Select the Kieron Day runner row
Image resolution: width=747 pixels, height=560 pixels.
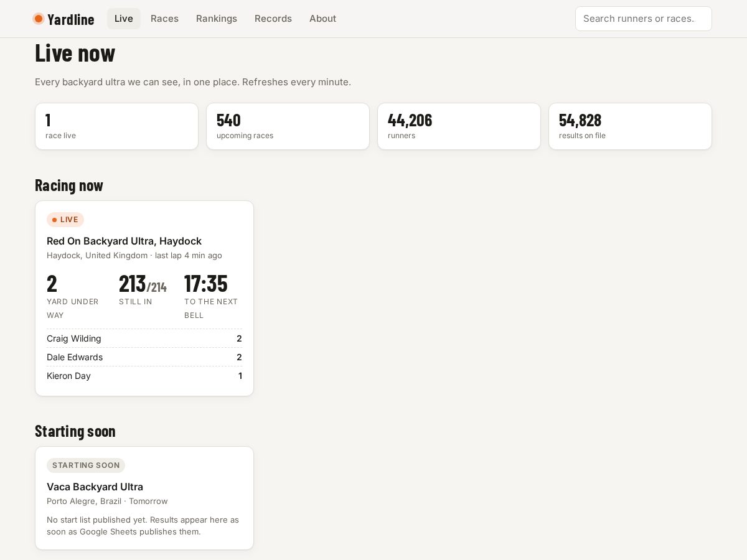point(144,376)
